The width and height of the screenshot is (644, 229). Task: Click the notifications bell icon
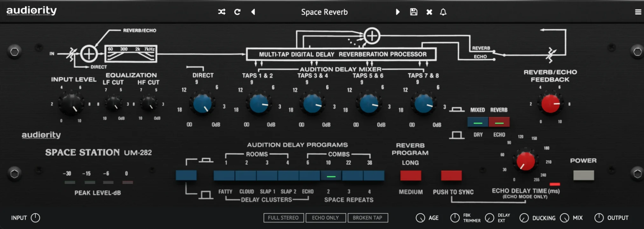[443, 12]
